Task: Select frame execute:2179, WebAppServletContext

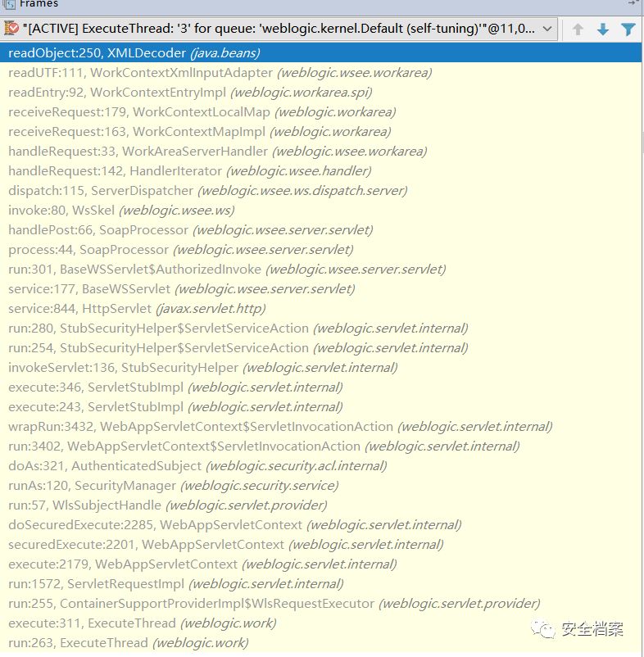Action: pos(321,564)
